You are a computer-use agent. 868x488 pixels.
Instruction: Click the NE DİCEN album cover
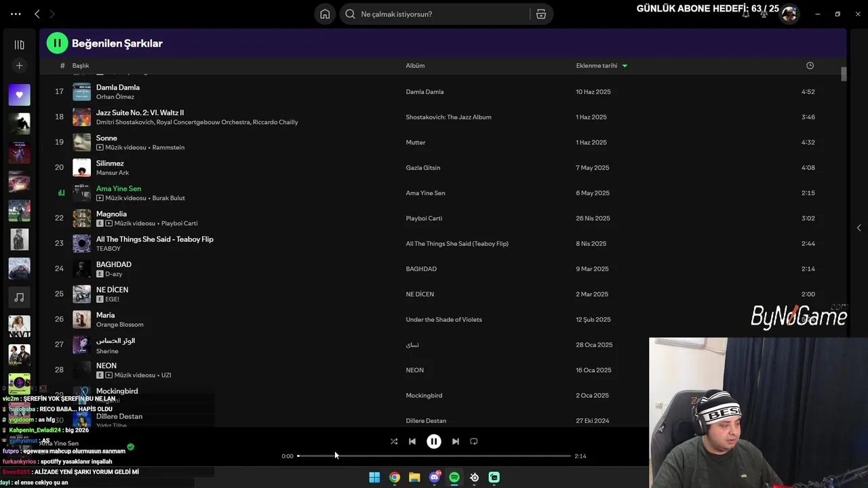81,294
